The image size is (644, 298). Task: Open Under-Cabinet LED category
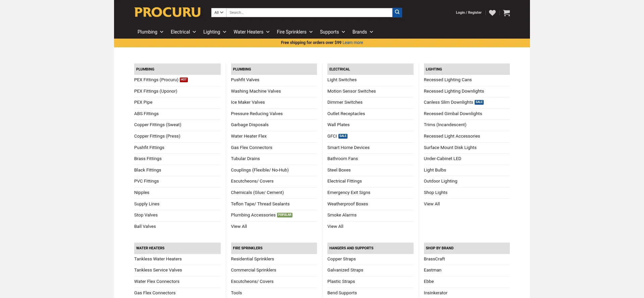442,159
